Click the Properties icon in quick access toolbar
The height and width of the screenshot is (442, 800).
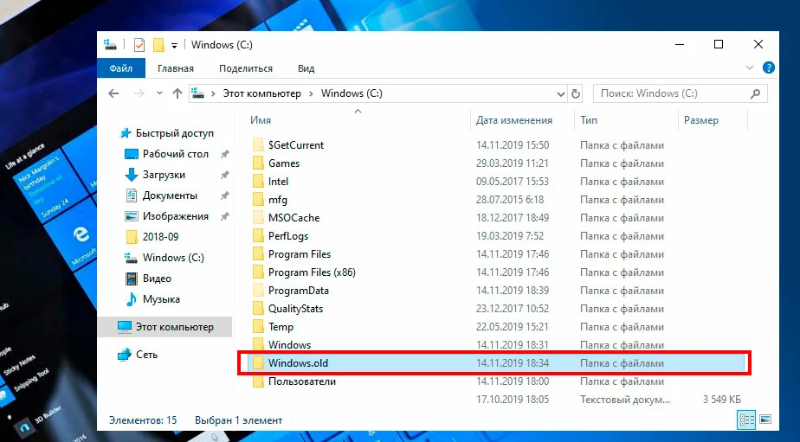(139, 45)
